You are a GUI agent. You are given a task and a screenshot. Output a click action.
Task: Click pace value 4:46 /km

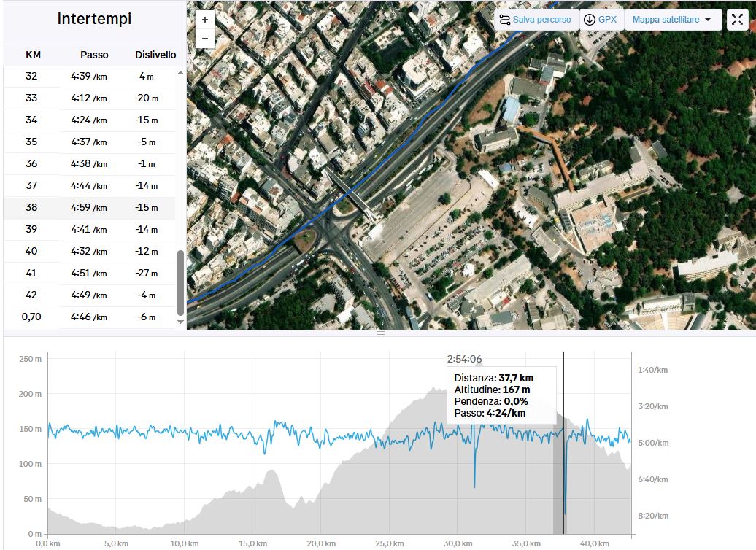89,317
